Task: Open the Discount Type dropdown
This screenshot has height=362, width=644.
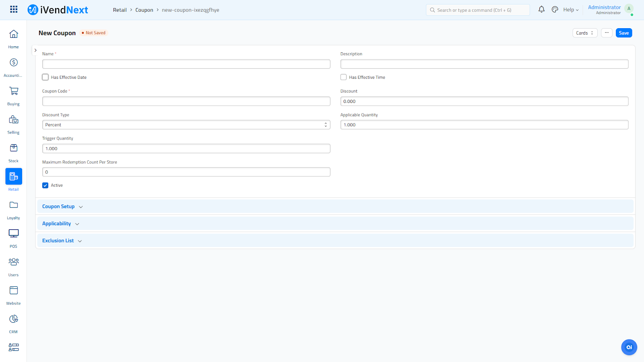Action: pyautogui.click(x=186, y=125)
